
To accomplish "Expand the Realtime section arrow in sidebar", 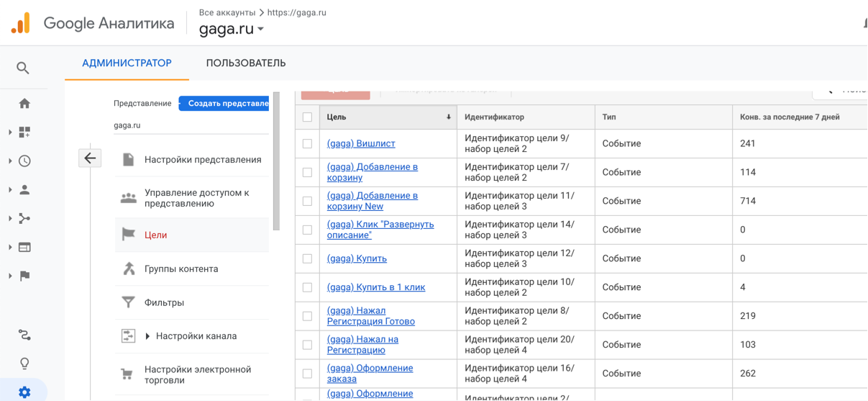I will (10, 161).
